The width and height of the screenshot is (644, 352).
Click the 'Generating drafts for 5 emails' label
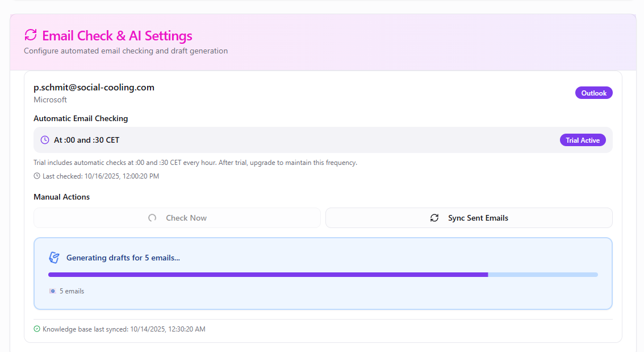point(123,258)
